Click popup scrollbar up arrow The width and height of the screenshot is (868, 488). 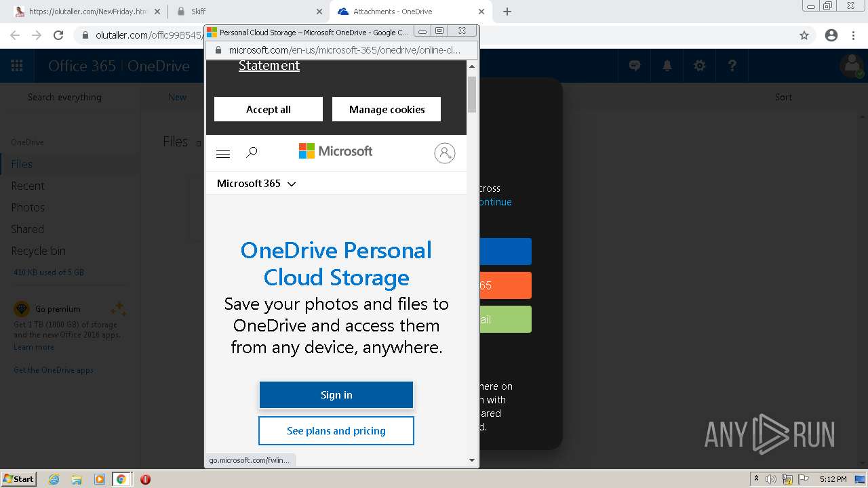click(472, 66)
